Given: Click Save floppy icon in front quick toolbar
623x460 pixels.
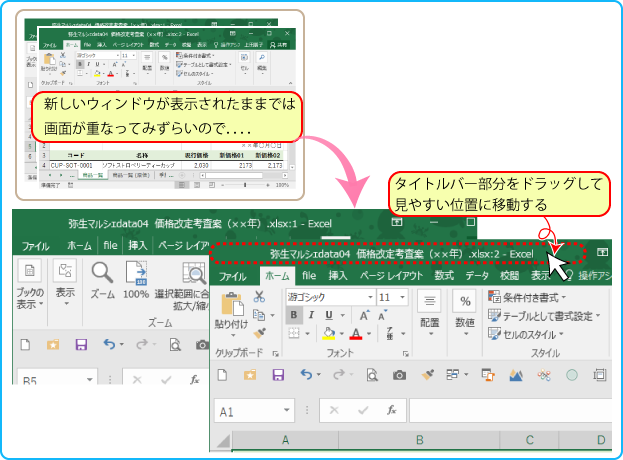Looking at the screenshot, I should pyautogui.click(x=278, y=375).
